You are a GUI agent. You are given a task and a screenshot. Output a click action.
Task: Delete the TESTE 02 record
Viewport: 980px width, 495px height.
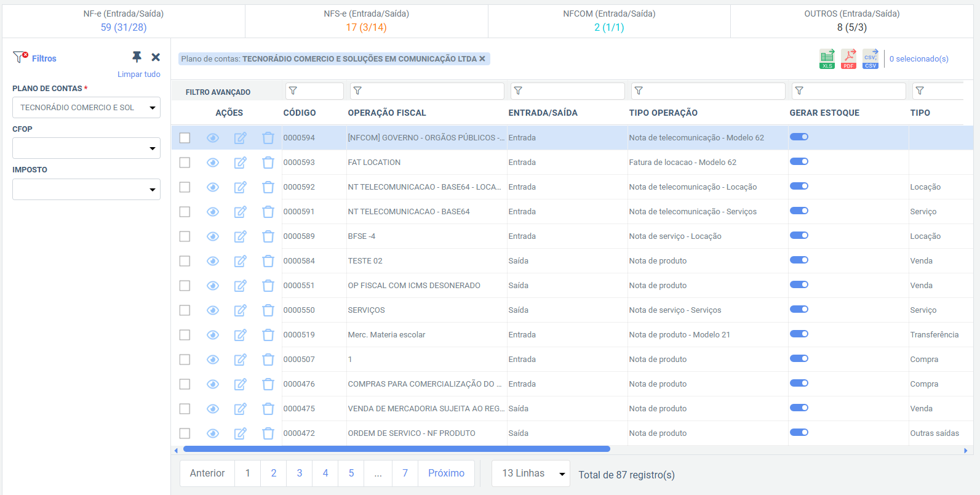click(x=268, y=261)
